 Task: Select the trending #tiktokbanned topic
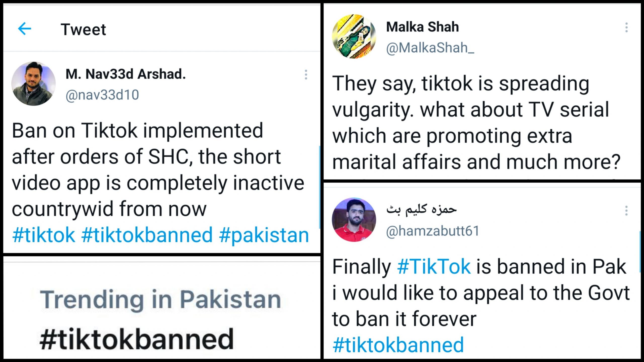(137, 339)
